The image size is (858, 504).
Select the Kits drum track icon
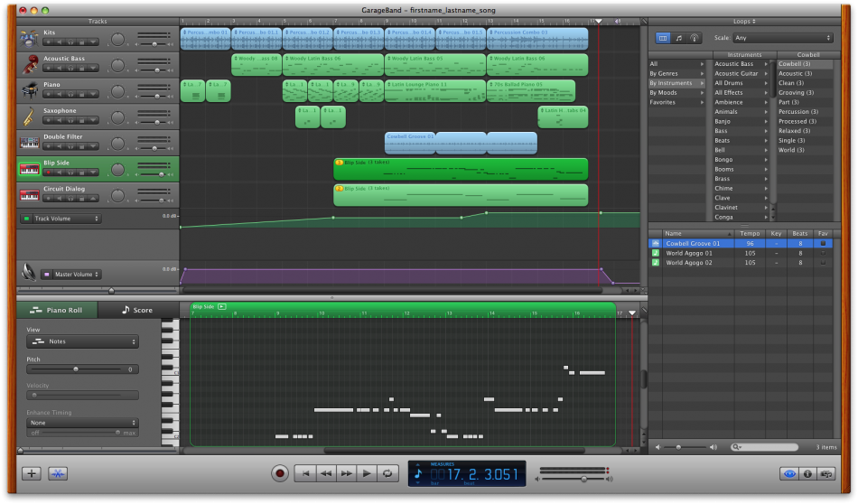coord(29,39)
